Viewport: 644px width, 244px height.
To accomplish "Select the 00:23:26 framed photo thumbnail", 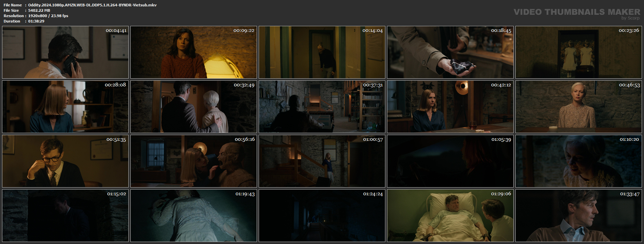I will coord(578,52).
